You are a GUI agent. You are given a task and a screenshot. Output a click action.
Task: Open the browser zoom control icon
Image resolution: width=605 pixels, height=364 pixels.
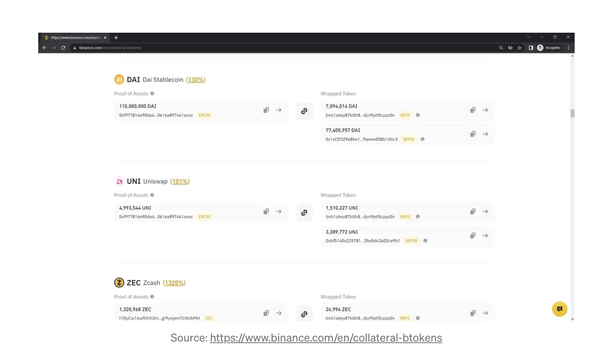[501, 48]
